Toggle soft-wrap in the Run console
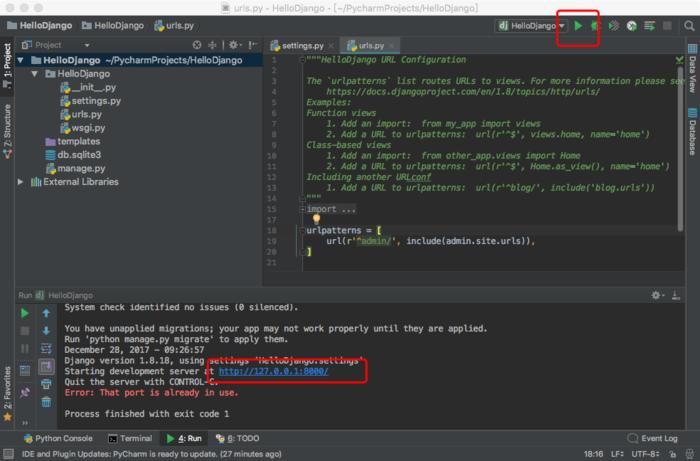 pos(46,348)
